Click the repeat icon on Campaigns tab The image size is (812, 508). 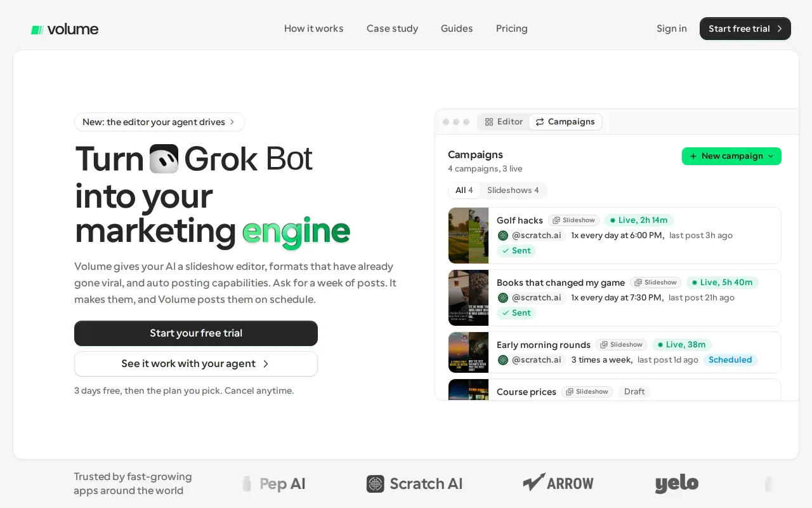tap(540, 122)
